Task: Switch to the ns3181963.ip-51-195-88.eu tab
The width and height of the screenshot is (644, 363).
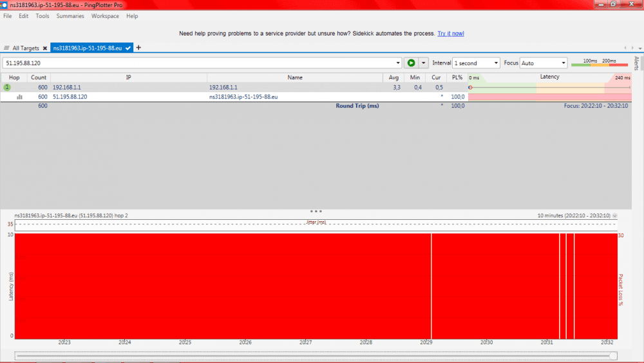Action: [x=88, y=48]
